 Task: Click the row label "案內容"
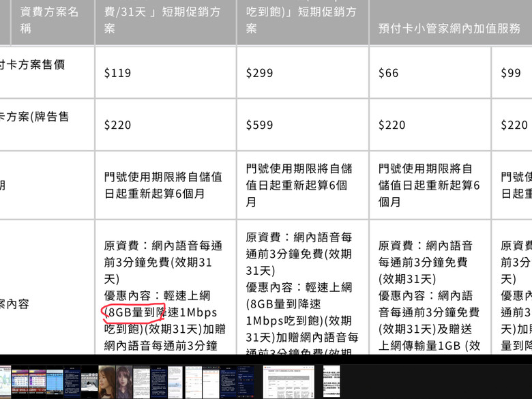(14, 304)
